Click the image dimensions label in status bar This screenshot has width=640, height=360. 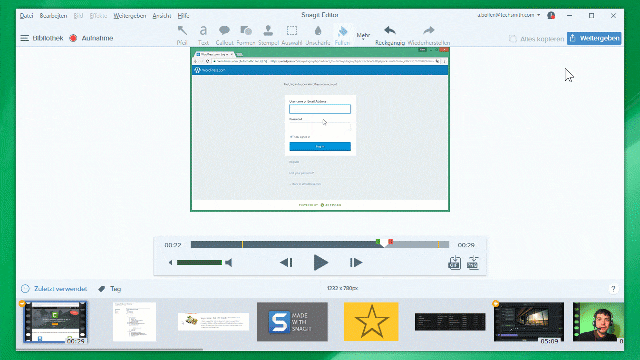tap(342, 288)
